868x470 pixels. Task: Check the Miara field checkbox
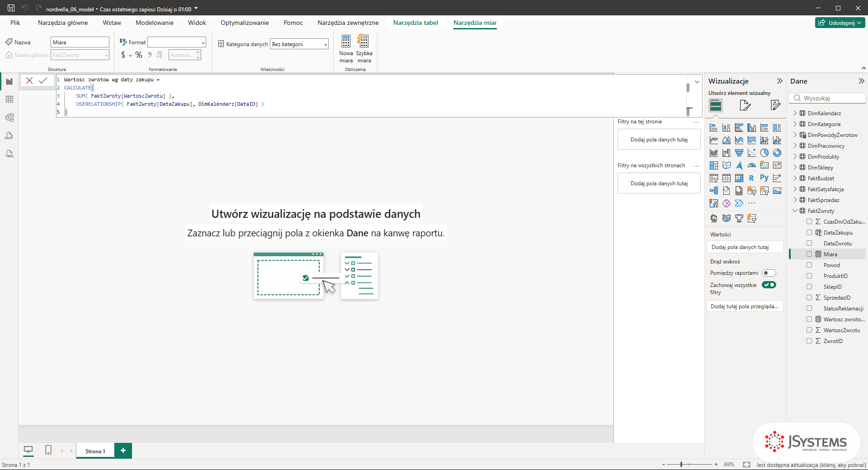coord(809,254)
